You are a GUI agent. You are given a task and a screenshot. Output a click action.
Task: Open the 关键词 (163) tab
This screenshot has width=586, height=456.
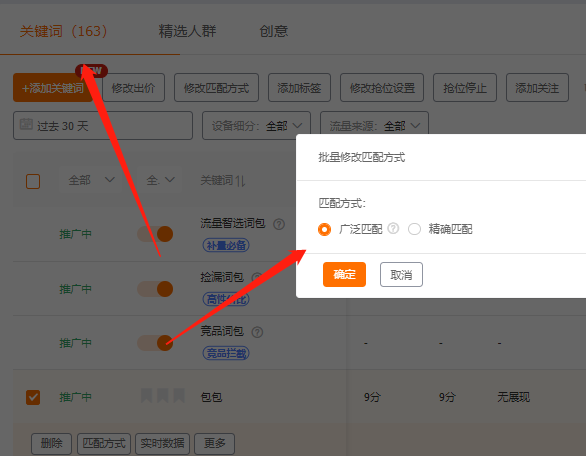pos(64,31)
